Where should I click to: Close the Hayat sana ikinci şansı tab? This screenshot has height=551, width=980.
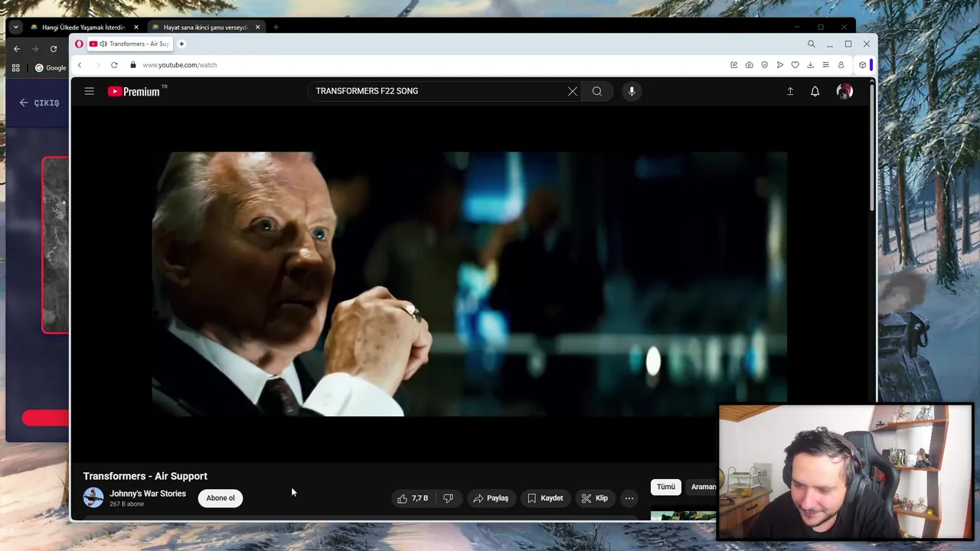257,28
